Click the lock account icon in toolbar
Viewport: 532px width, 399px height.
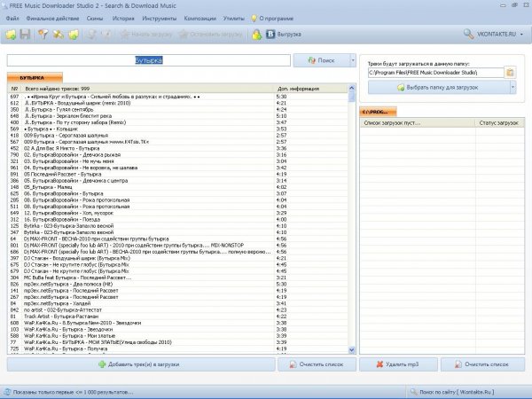[x=257, y=35]
